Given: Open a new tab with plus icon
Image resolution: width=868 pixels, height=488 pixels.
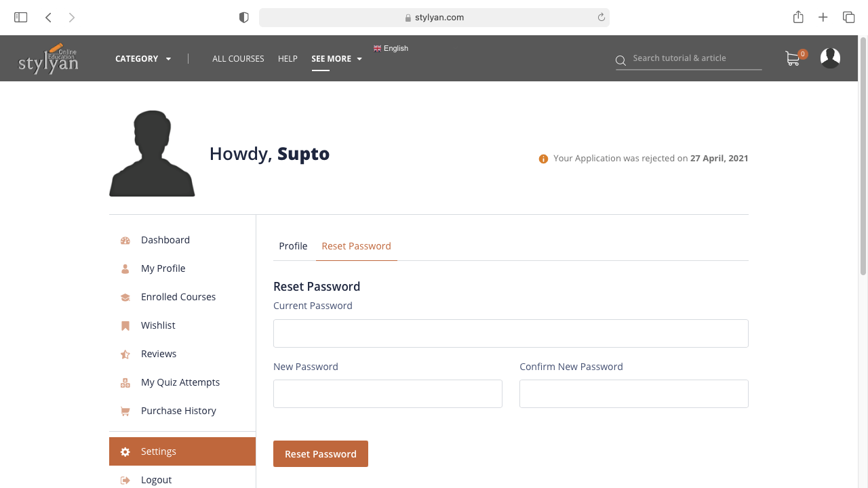Looking at the screenshot, I should (823, 18).
